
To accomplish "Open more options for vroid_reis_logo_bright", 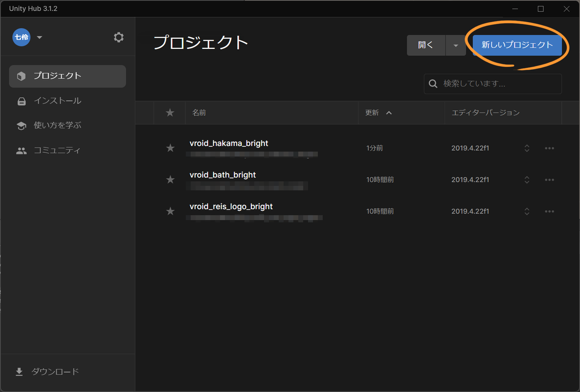I will coord(549,211).
